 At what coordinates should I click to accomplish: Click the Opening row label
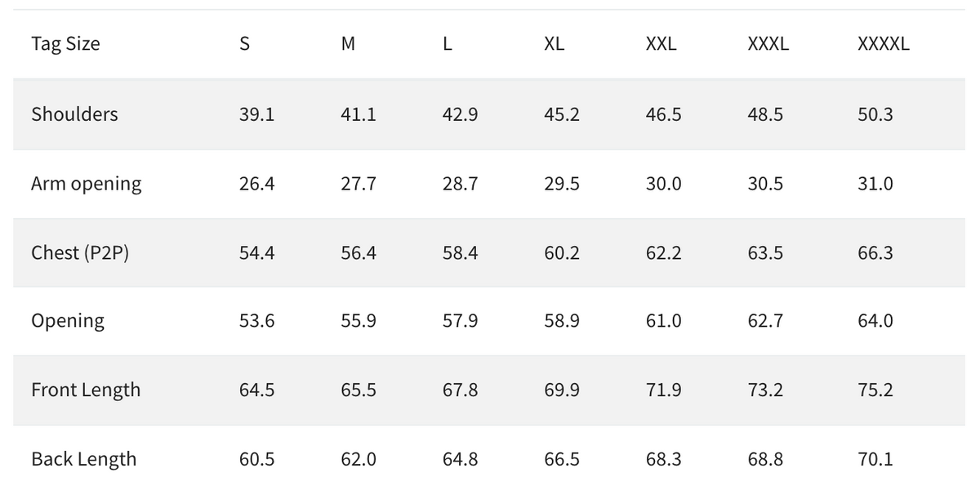click(68, 321)
